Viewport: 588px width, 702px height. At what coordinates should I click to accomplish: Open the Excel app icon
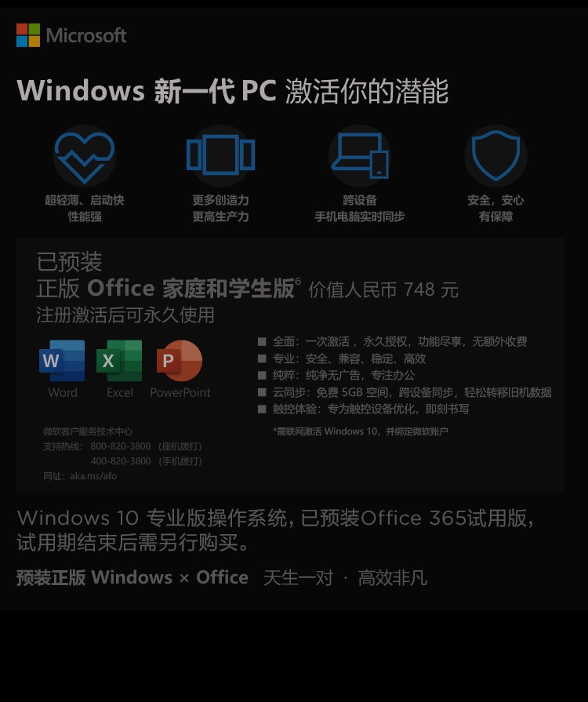pos(119,360)
